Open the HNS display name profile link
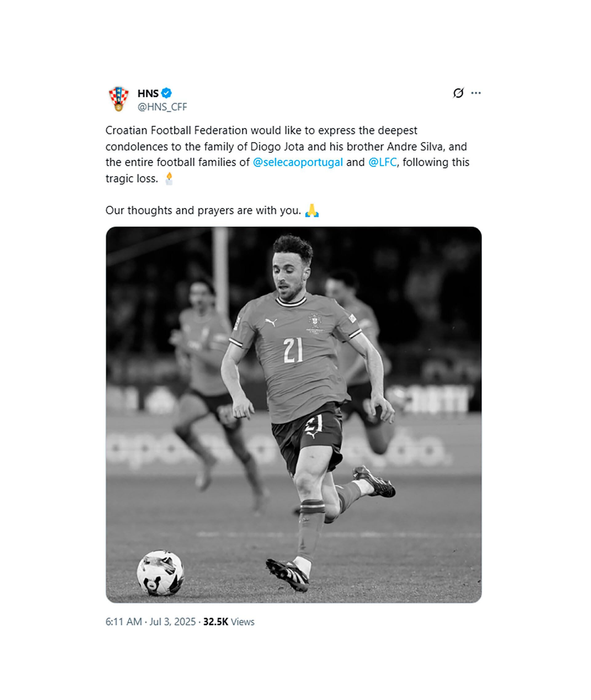The image size is (591, 700). click(148, 93)
